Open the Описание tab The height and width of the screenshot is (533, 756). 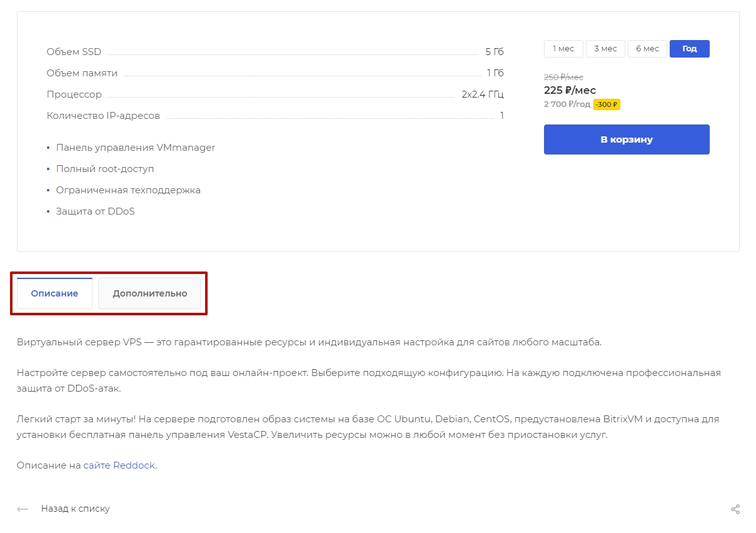point(54,293)
